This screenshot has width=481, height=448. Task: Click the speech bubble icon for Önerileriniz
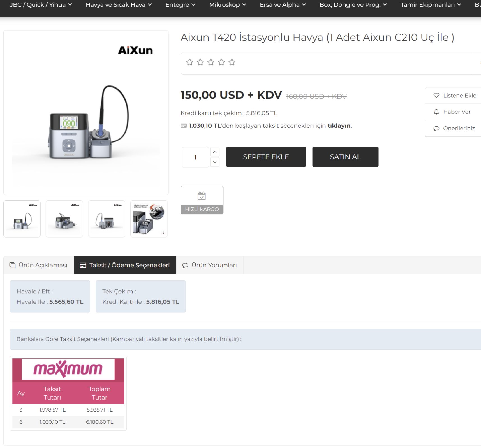coord(436,129)
